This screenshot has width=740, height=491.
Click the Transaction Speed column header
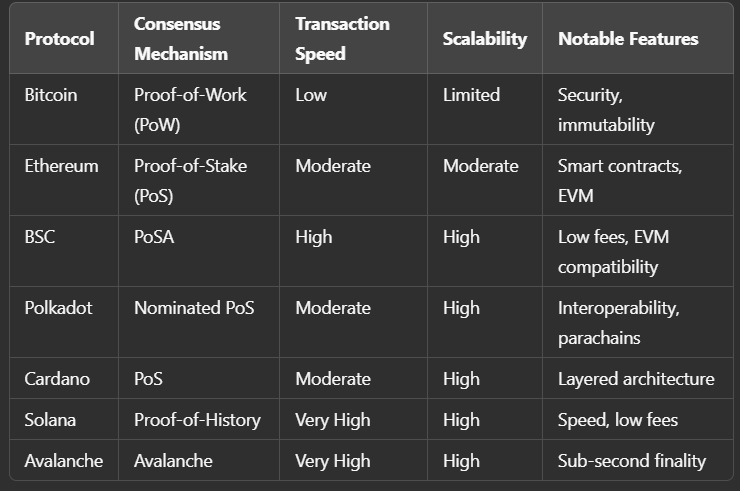click(340, 38)
